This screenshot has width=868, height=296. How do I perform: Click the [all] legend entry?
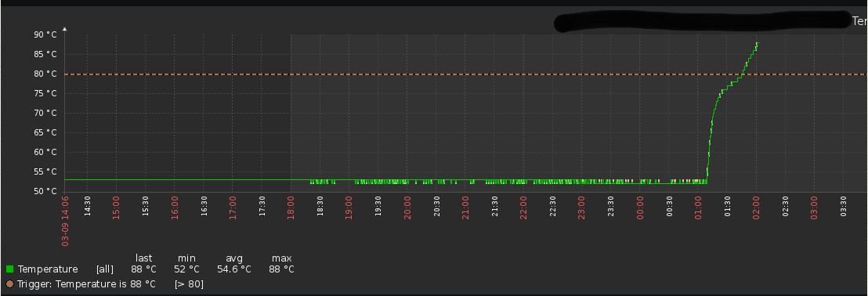(x=105, y=269)
